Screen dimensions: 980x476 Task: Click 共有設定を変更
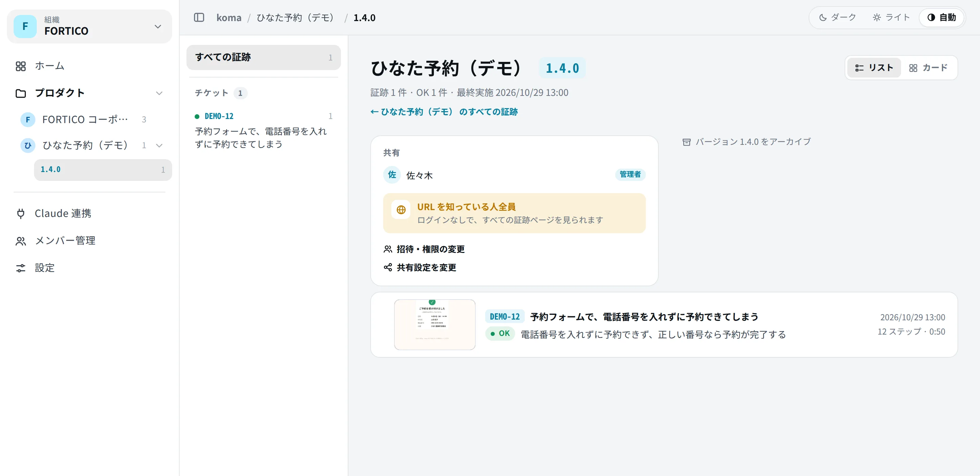coord(420,267)
